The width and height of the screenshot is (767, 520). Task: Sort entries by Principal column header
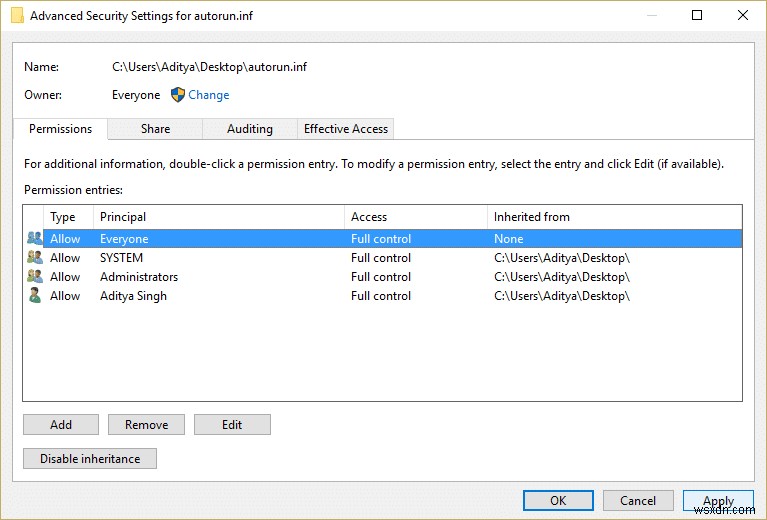point(218,217)
